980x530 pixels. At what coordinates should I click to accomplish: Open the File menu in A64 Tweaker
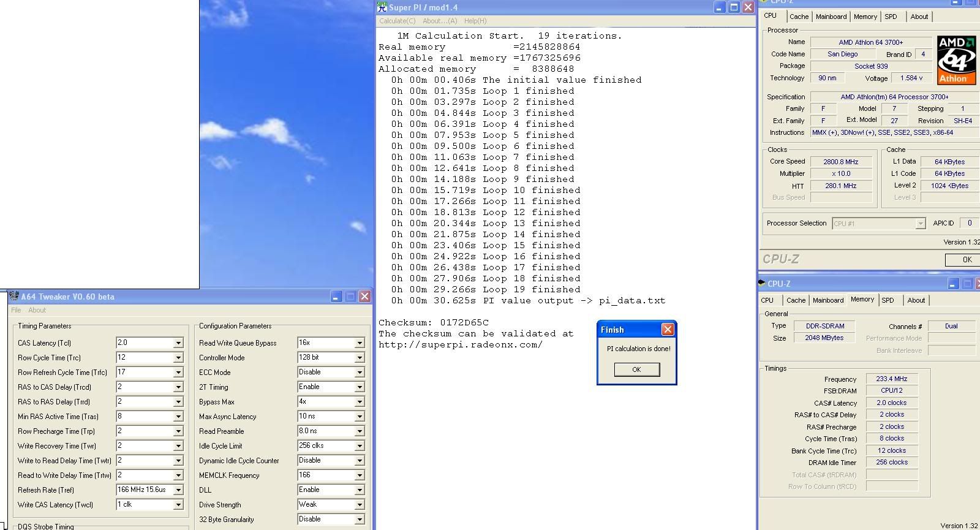[16, 310]
